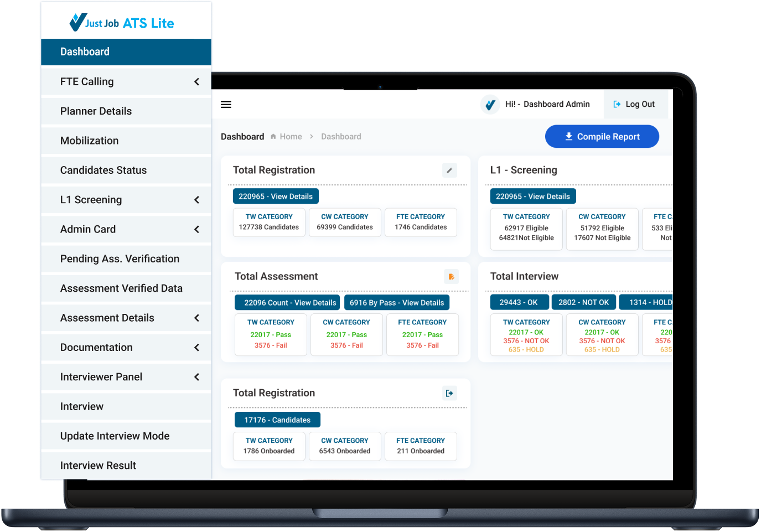Expand the L1 Screening sidebar chevron

click(196, 200)
